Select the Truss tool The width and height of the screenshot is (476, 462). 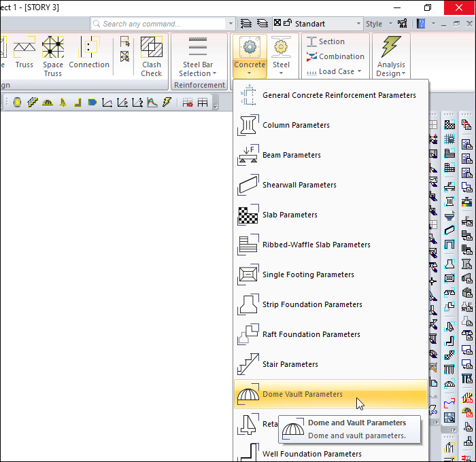(x=24, y=54)
